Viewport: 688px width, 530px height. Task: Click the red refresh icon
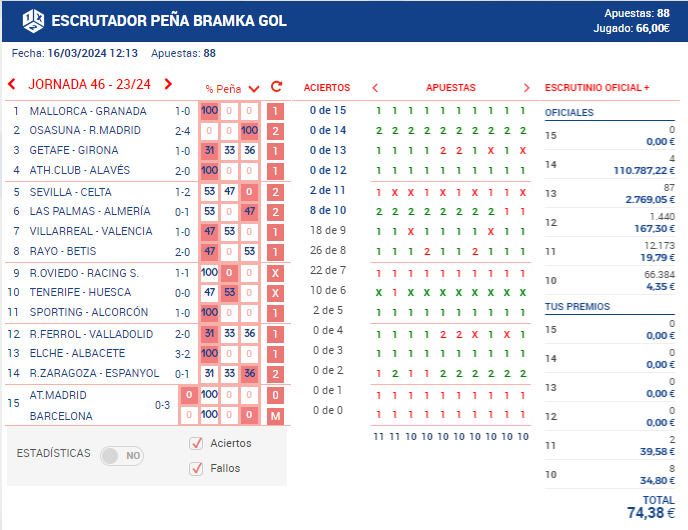pyautogui.click(x=277, y=87)
